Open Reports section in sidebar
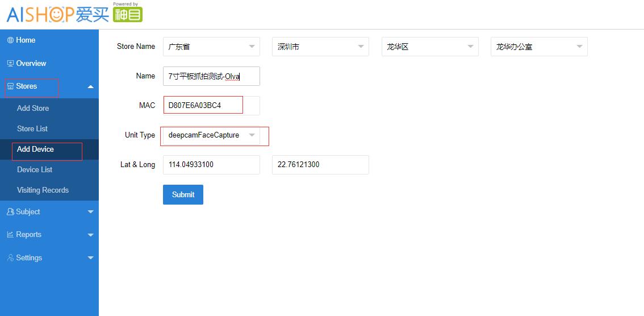This screenshot has height=316, width=644. click(x=49, y=235)
